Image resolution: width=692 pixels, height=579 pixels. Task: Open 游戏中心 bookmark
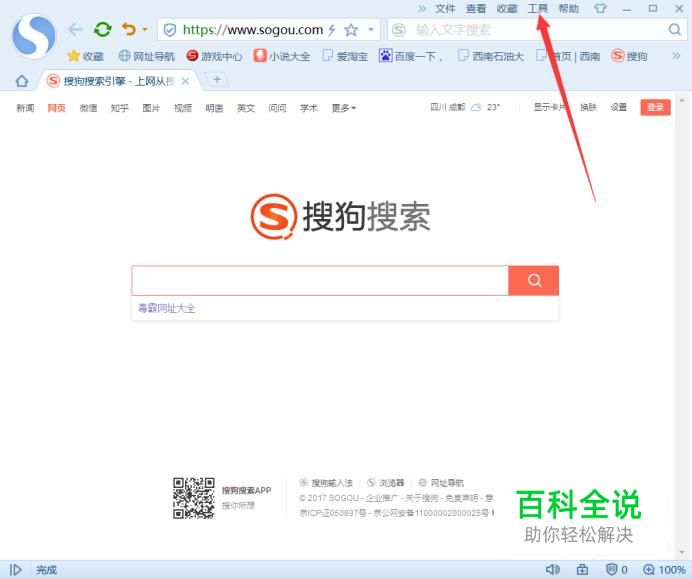click(x=214, y=56)
